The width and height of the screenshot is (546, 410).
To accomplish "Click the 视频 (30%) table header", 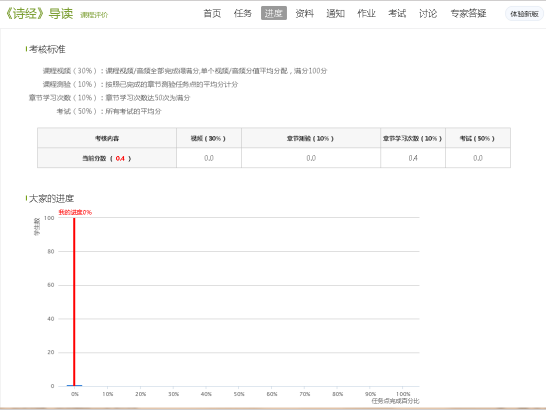I will tap(209, 138).
